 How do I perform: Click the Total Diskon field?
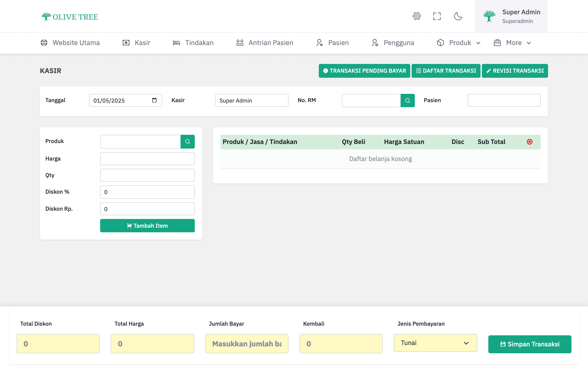coord(58,344)
